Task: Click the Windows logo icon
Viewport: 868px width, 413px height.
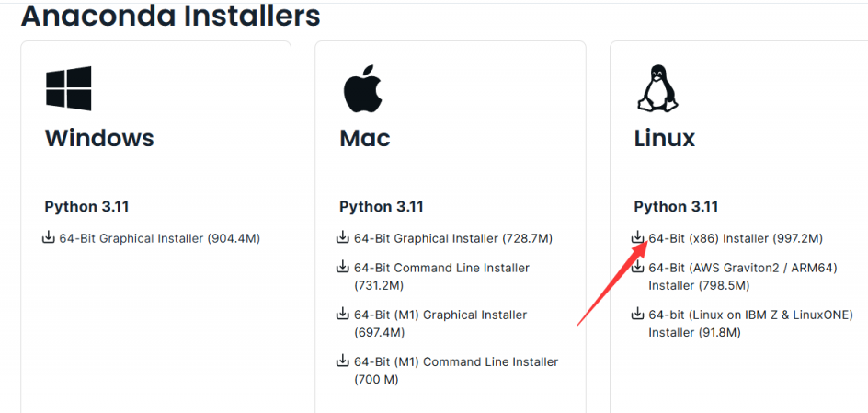Action: pos(69,89)
